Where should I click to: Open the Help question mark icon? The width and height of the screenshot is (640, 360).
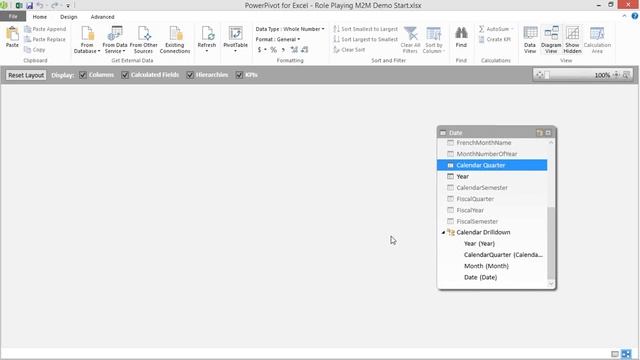(x=635, y=16)
